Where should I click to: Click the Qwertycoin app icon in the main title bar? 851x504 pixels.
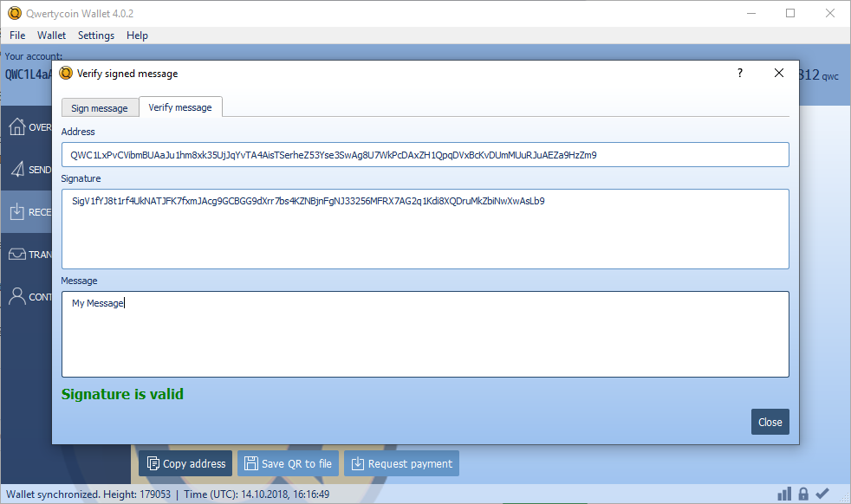tap(15, 13)
